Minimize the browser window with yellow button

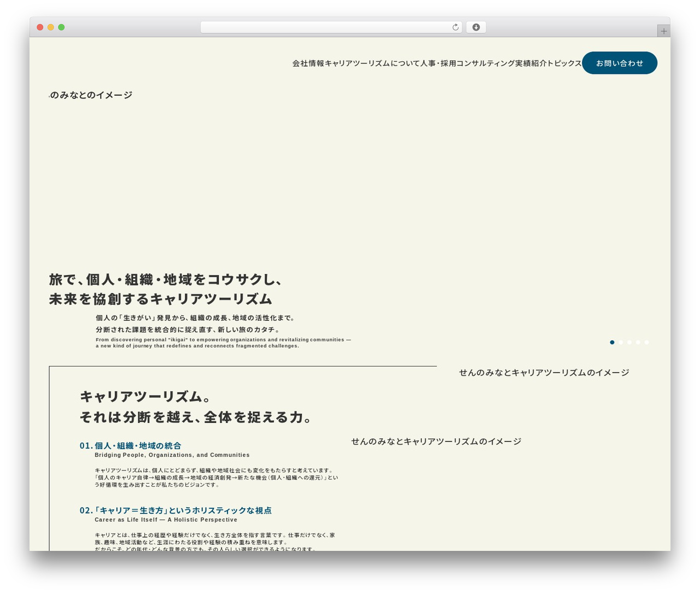click(50, 27)
